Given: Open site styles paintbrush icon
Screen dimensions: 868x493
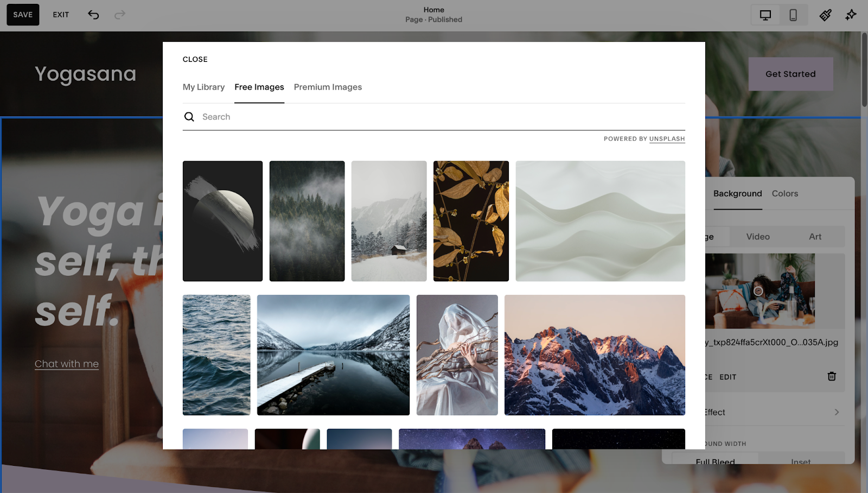Looking at the screenshot, I should [x=825, y=15].
